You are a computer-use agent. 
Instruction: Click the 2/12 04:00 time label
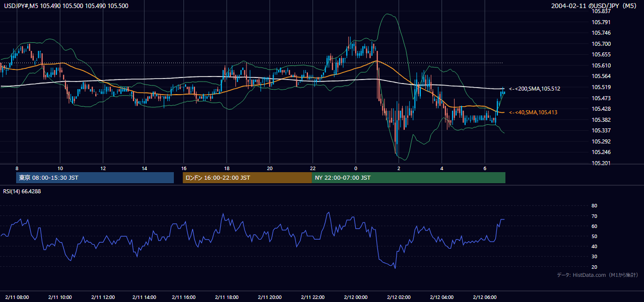point(442,297)
